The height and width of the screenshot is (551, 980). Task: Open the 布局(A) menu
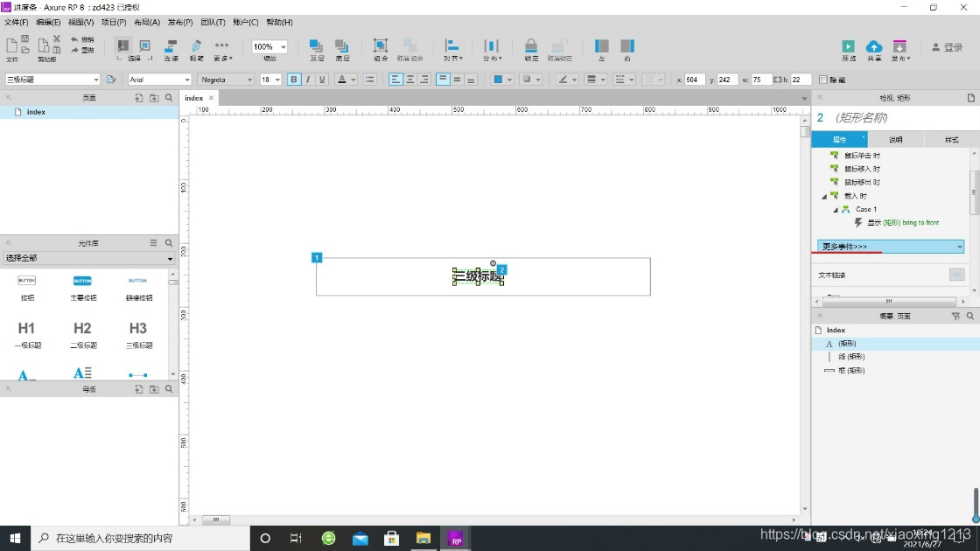(x=147, y=22)
